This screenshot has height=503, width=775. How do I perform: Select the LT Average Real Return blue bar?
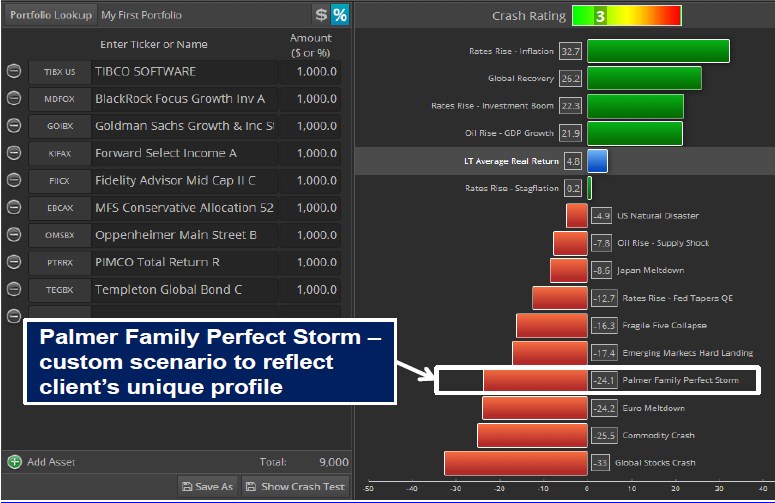[x=597, y=160]
